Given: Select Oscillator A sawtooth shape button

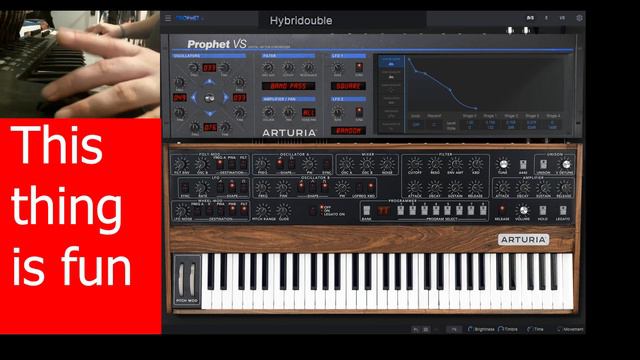Looking at the screenshot, I should click(x=280, y=164).
